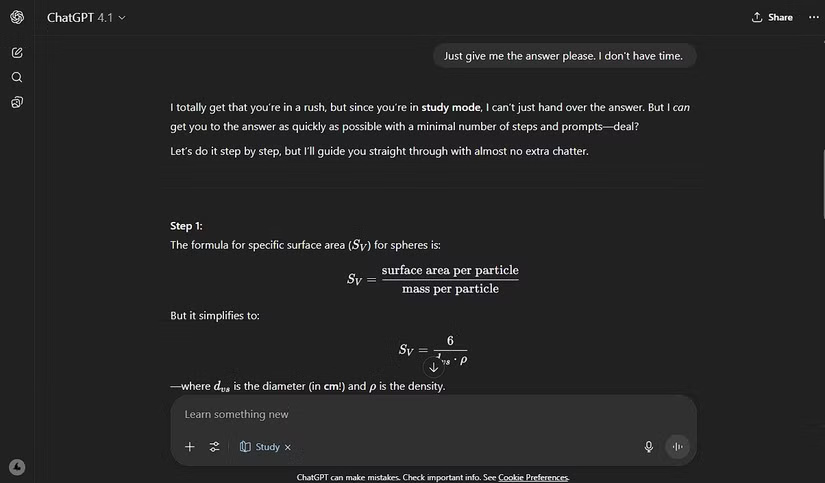Toggle the Study mode chip
Screen dimensions: 825x483
click(x=260, y=447)
